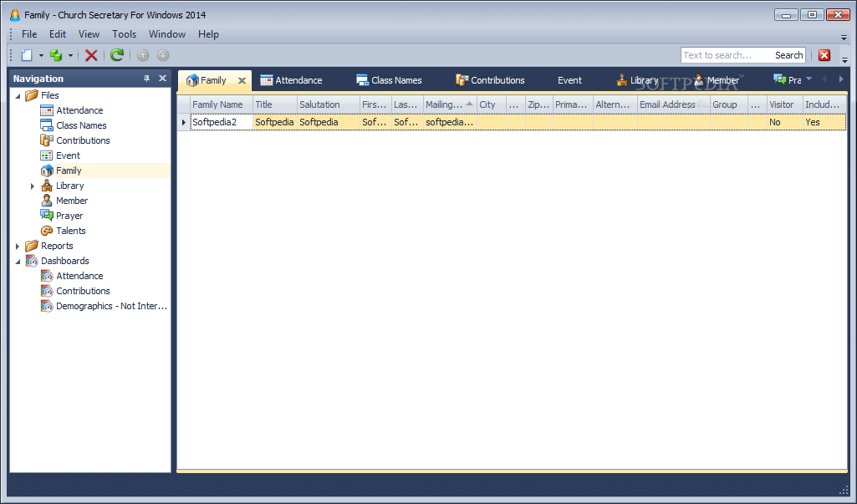Open the Help menu
857x504 pixels.
pos(208,34)
